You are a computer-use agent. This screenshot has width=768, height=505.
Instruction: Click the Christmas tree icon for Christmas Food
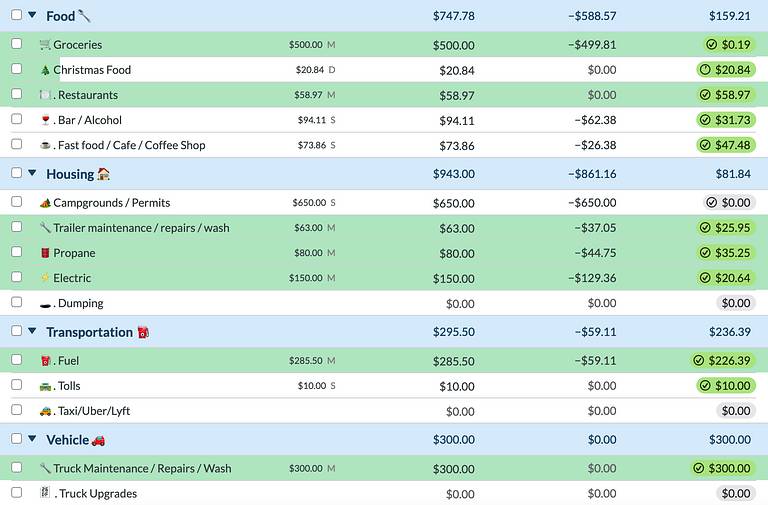click(45, 70)
